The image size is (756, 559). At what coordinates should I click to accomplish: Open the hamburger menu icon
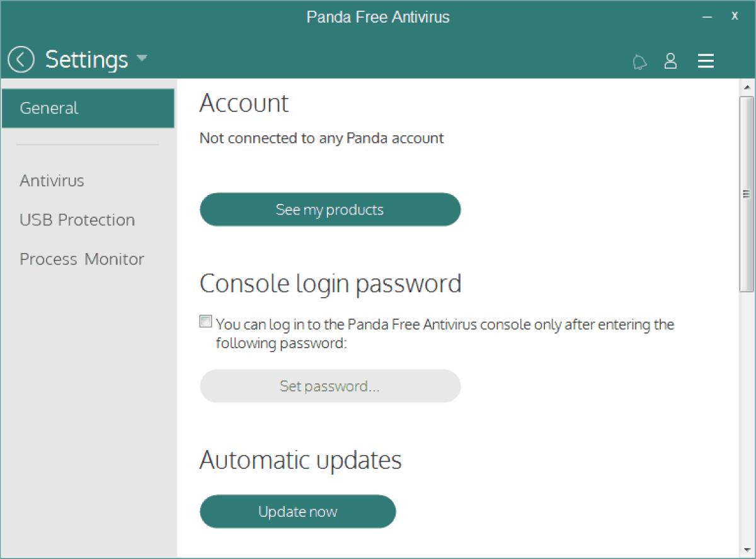click(706, 61)
